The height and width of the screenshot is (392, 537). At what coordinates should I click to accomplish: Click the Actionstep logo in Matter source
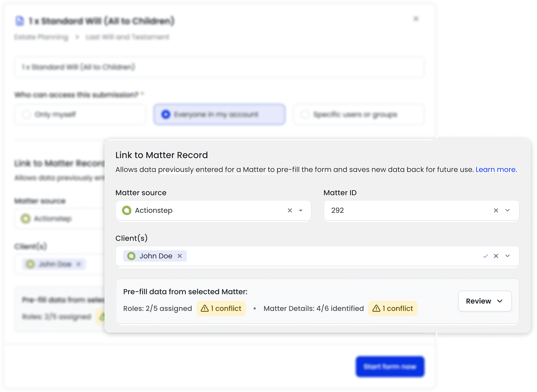(x=127, y=210)
